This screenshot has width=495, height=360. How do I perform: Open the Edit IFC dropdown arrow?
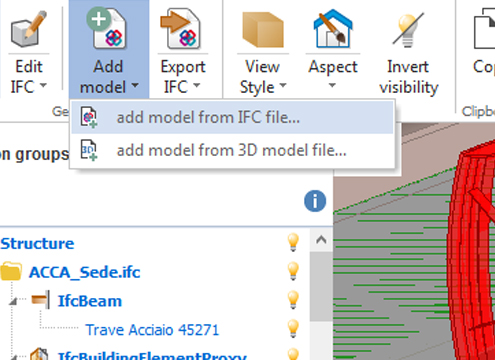tap(43, 86)
